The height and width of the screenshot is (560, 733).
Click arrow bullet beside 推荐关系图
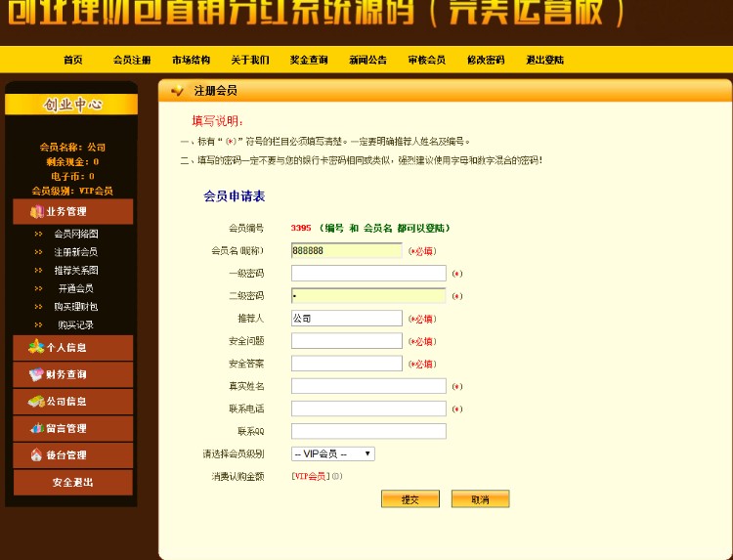[x=38, y=270]
